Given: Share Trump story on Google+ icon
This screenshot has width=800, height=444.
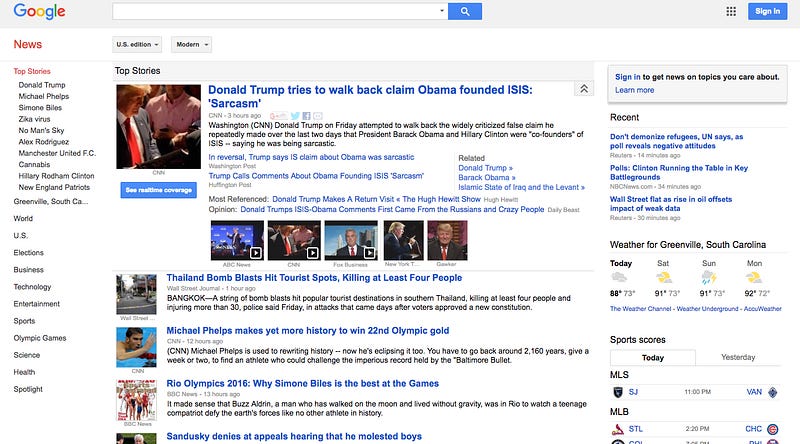Looking at the screenshot, I should [x=279, y=116].
